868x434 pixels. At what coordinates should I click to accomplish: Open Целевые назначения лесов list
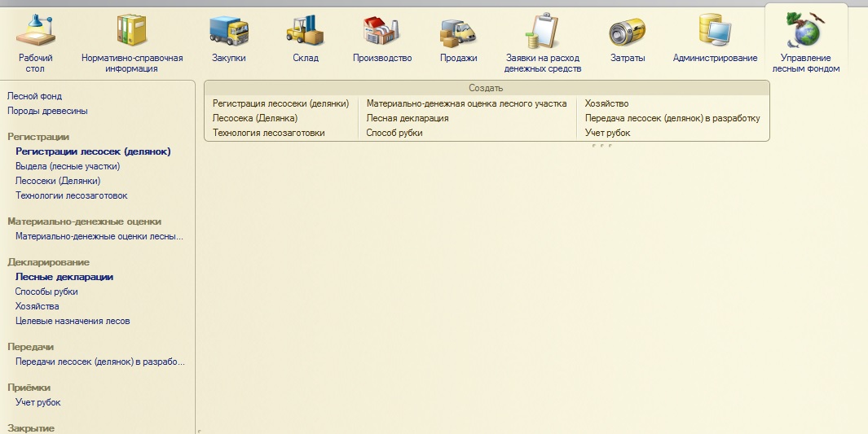click(73, 321)
